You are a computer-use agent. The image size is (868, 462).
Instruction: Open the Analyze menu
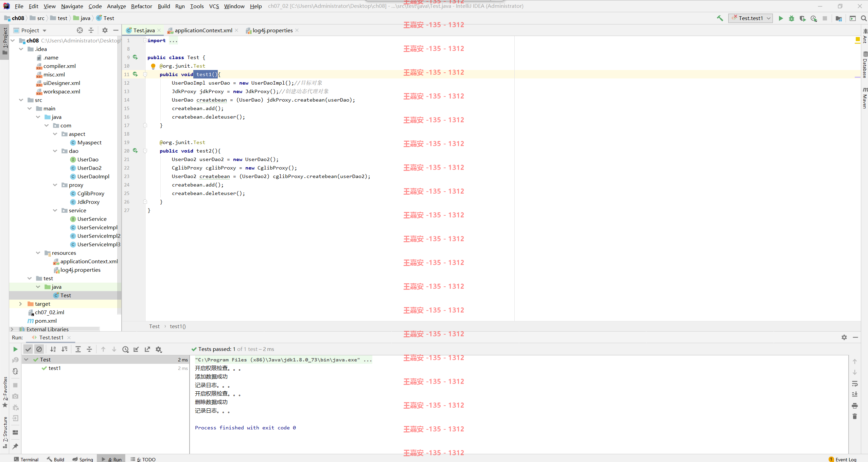[116, 6]
